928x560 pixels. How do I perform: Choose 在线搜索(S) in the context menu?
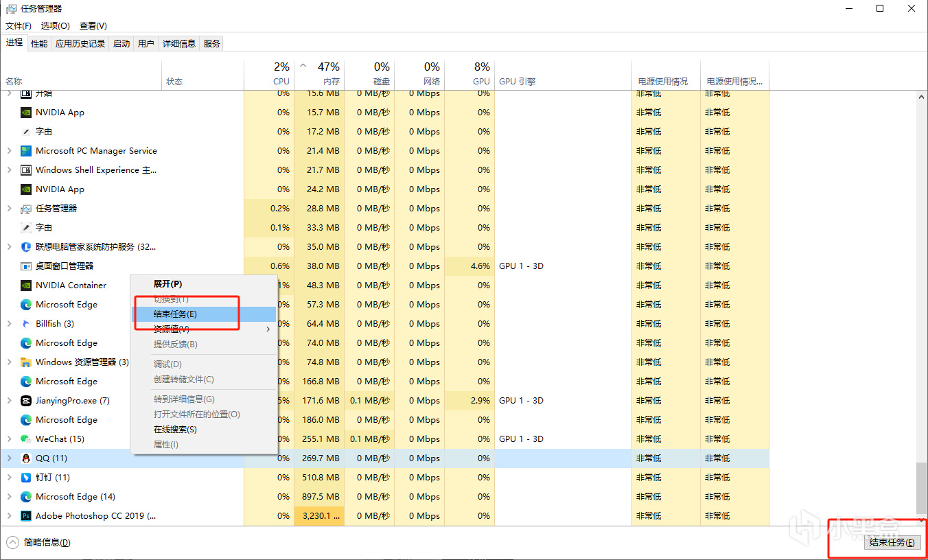[x=205, y=430]
